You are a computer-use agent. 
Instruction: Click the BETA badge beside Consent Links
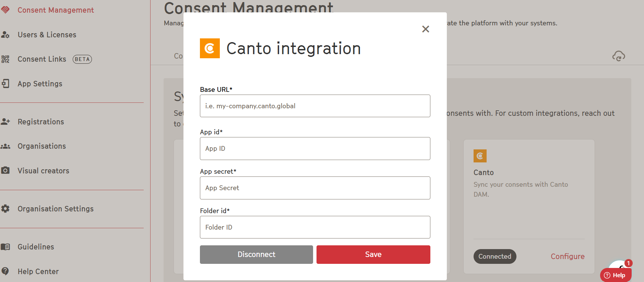[x=82, y=59]
